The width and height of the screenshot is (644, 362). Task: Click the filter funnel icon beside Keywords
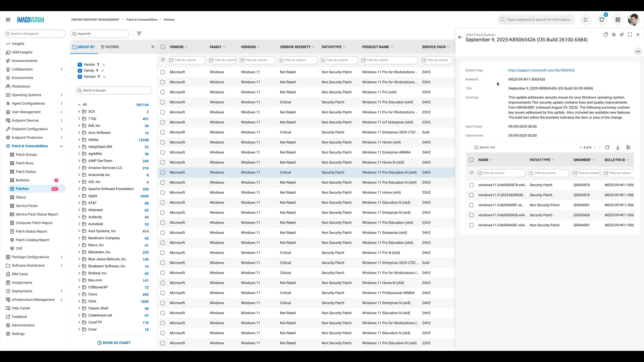[139, 34]
